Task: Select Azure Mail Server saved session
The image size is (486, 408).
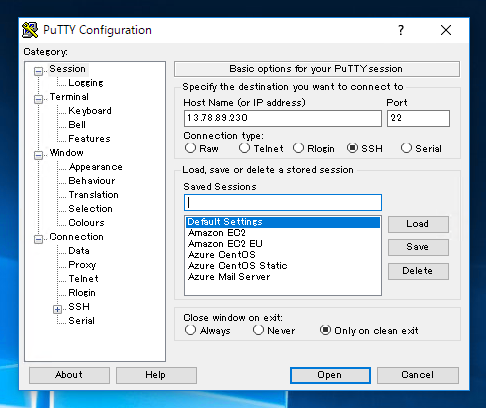Action: pos(283,277)
